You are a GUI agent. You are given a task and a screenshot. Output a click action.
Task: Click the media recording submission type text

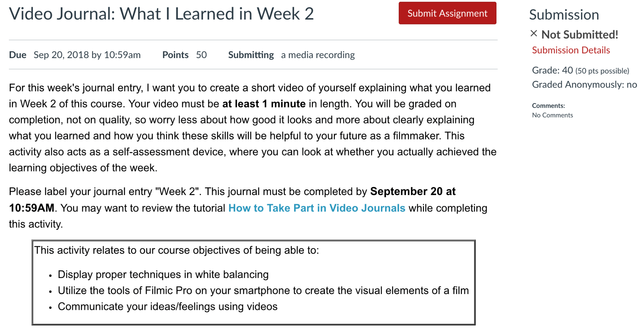[318, 55]
